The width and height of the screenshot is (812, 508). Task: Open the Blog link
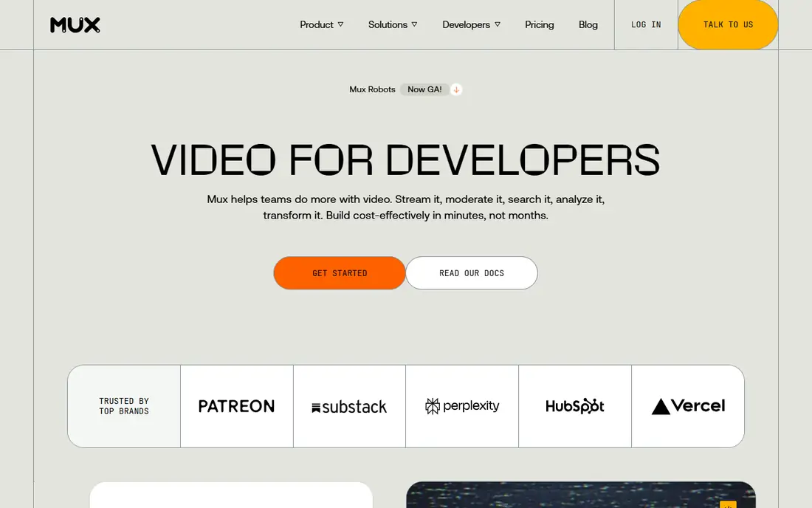(x=588, y=24)
